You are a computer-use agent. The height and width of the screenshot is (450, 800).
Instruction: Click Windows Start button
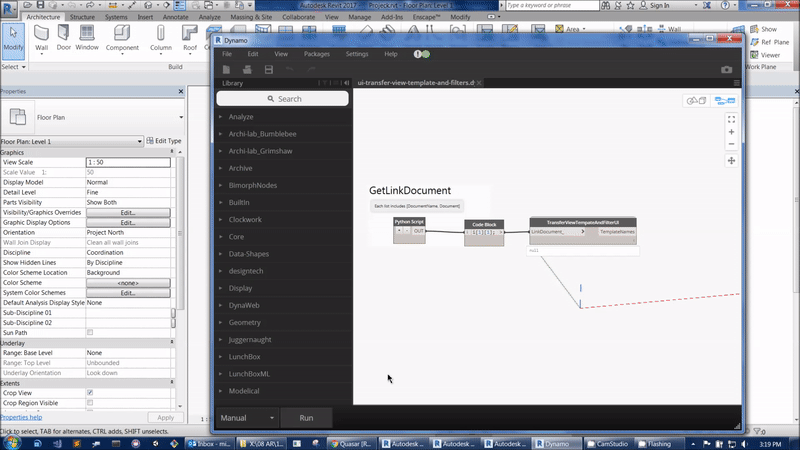point(10,443)
